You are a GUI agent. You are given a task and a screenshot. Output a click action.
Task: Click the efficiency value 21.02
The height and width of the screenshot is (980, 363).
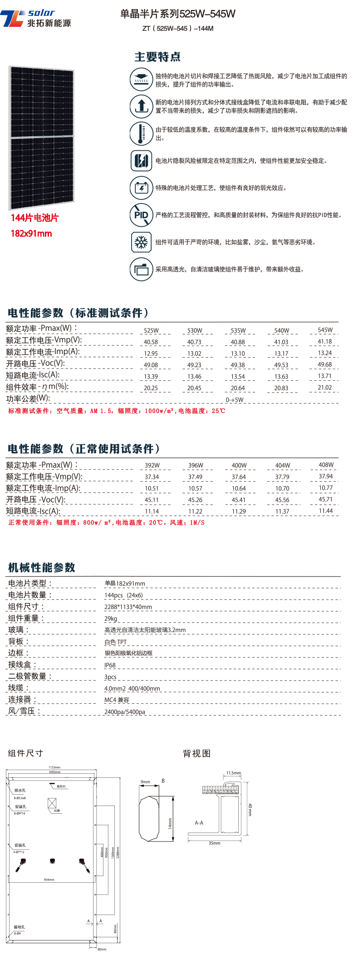(x=325, y=388)
